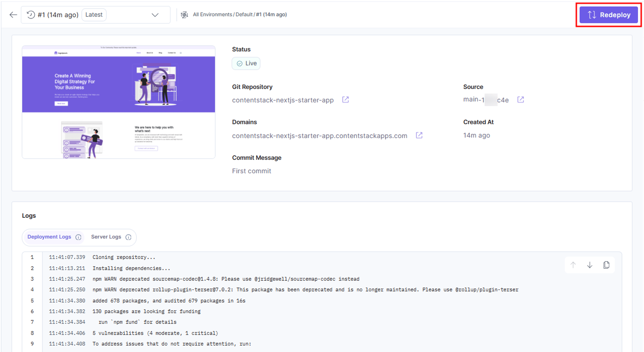Click the logs scroll-to-top arrow icon
This screenshot has height=352, width=644.
point(573,265)
